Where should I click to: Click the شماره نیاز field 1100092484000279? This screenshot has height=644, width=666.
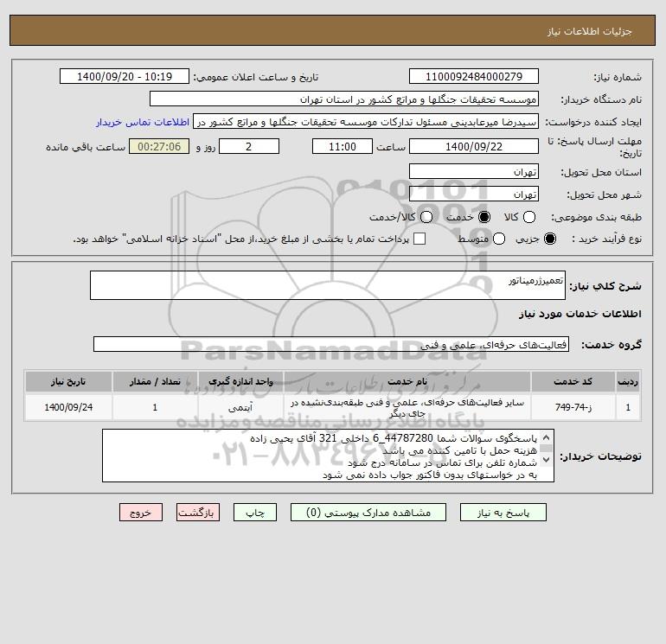click(474, 76)
